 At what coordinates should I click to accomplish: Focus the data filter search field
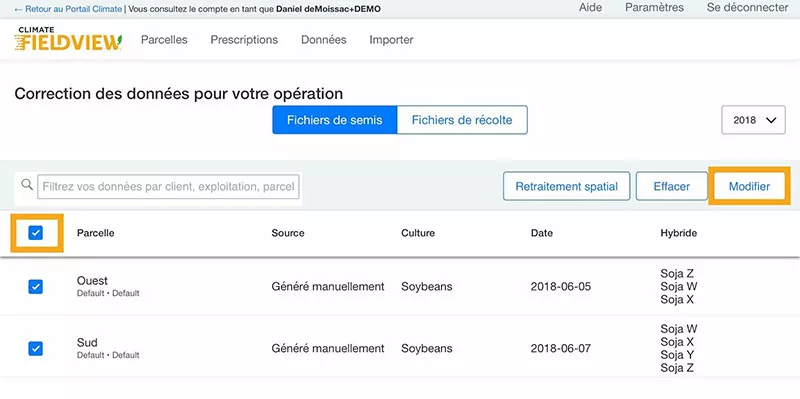pos(168,187)
